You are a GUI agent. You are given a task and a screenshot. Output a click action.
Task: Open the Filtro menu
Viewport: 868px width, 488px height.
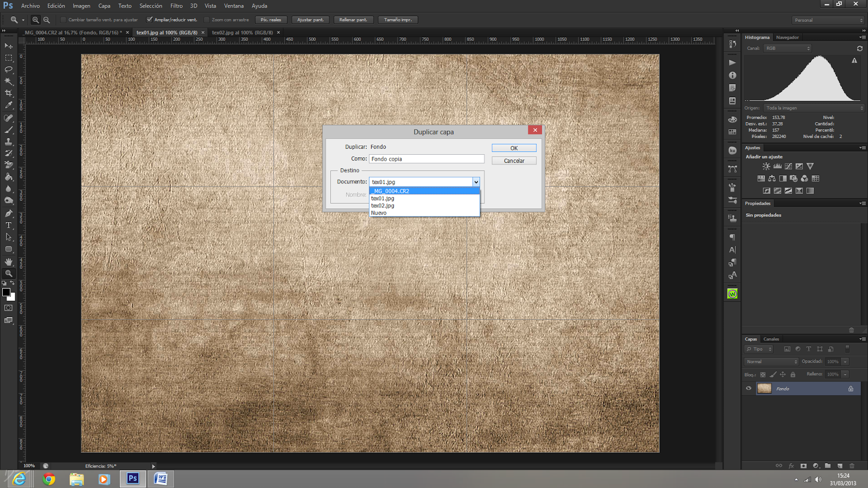[x=176, y=6]
